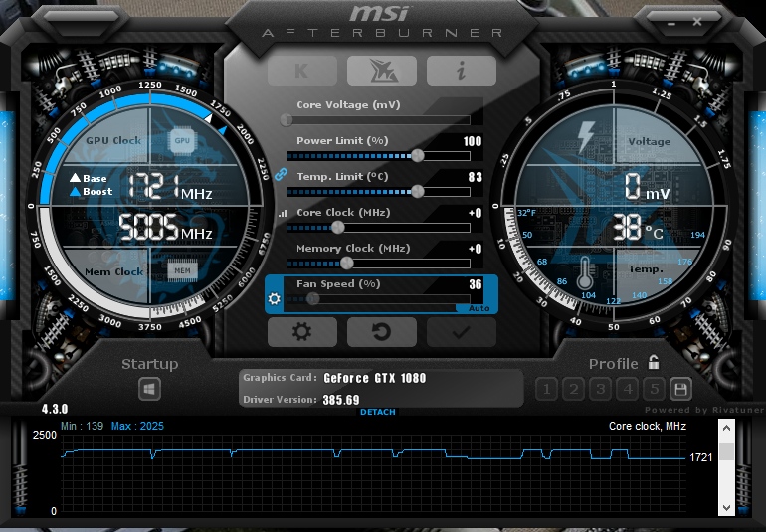Click the 5005 MHz memory clock readout
766x532 pixels.
[165, 227]
